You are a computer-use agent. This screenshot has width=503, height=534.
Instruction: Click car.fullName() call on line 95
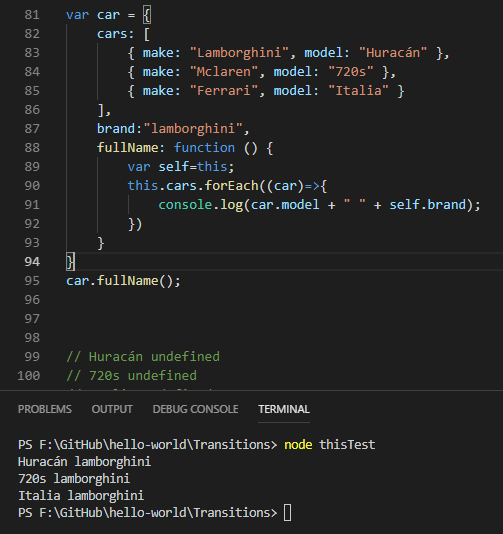coord(123,281)
